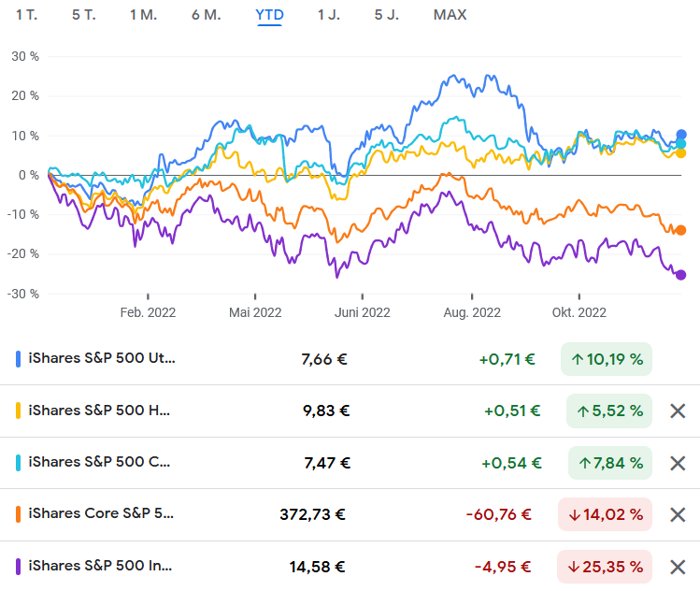The image size is (700, 591).
Task: Switch to the 6 M. range tab
Action: [x=206, y=15]
